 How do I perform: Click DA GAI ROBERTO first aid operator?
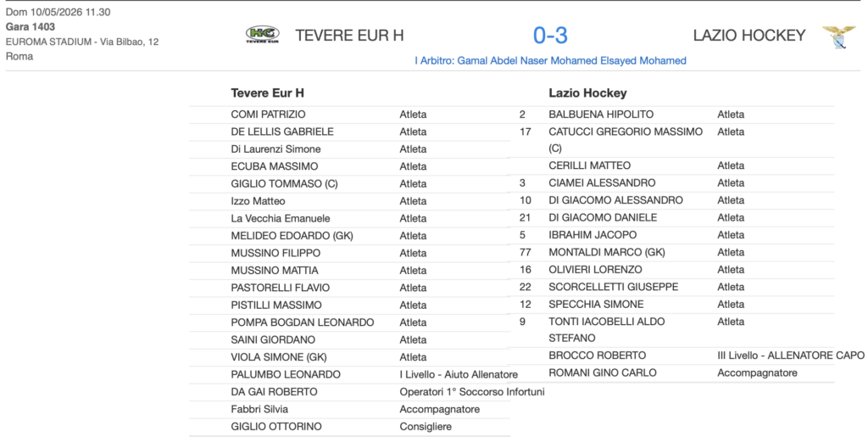[366, 392]
